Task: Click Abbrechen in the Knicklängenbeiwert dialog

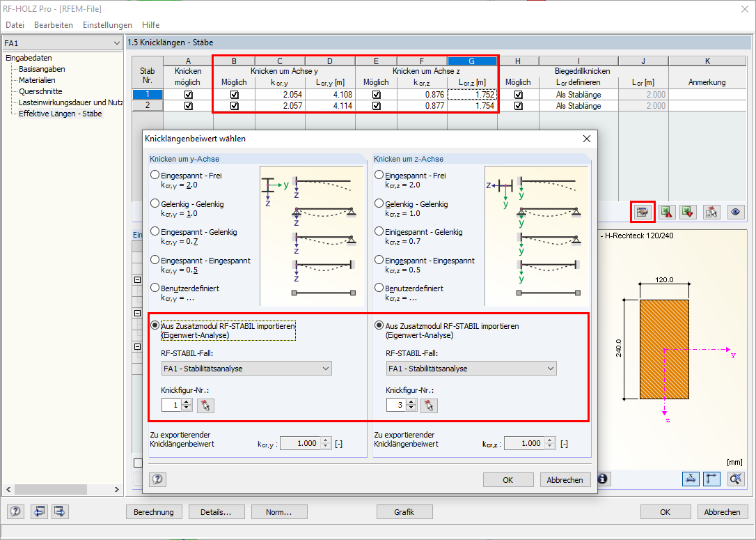Action: coord(565,479)
